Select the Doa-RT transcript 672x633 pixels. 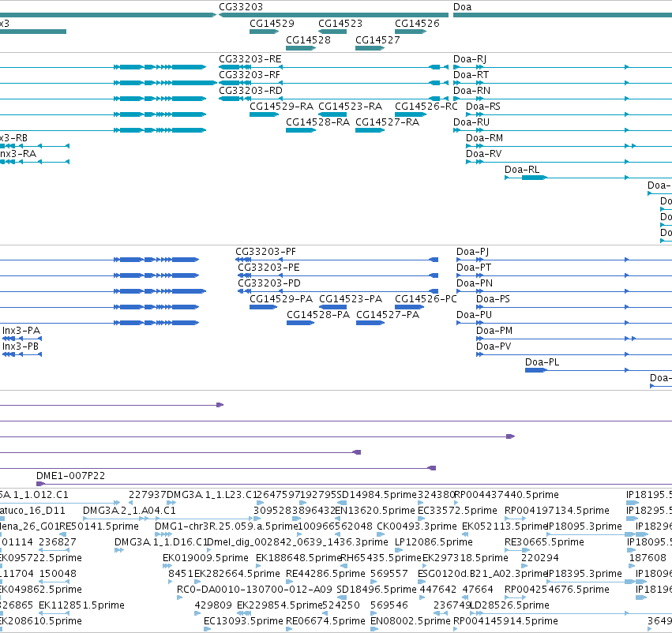[x=563, y=83]
